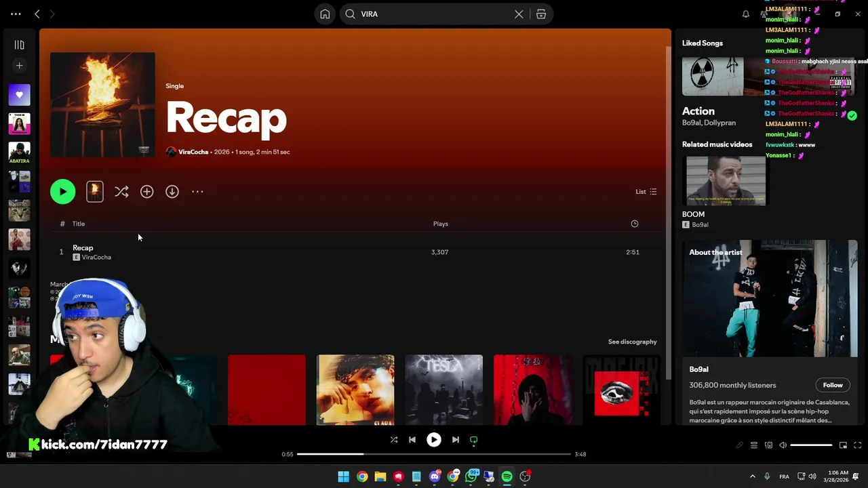Enter full screen player view
The image size is (868, 488).
(857, 445)
